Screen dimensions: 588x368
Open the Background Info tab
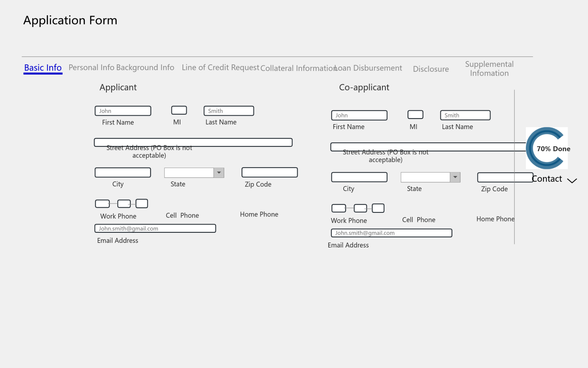(x=145, y=67)
